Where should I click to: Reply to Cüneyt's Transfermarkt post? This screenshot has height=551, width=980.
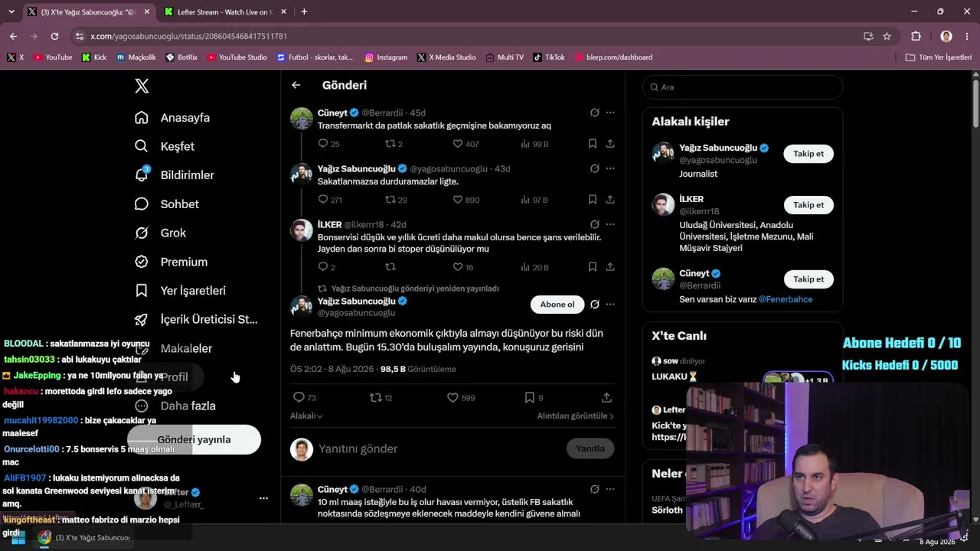coord(323,144)
